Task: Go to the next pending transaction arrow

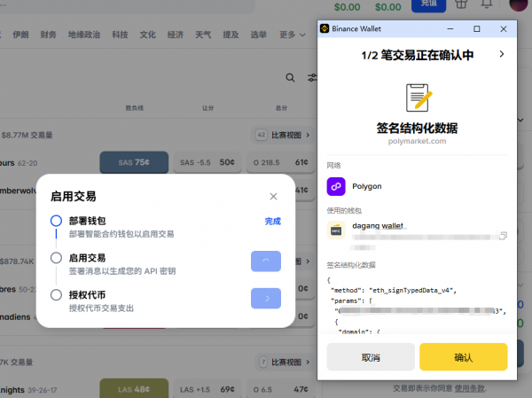Action: (502, 54)
